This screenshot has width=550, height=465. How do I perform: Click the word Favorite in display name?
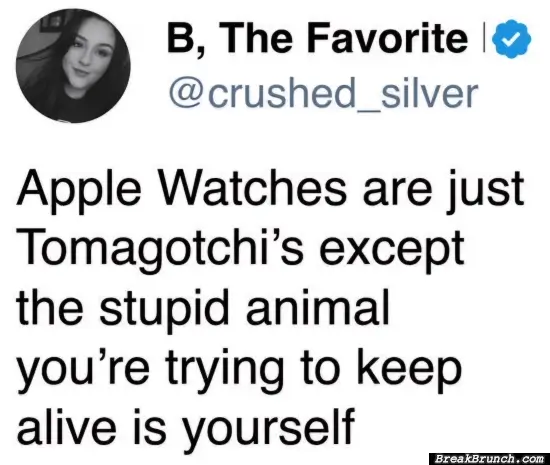click(388, 38)
